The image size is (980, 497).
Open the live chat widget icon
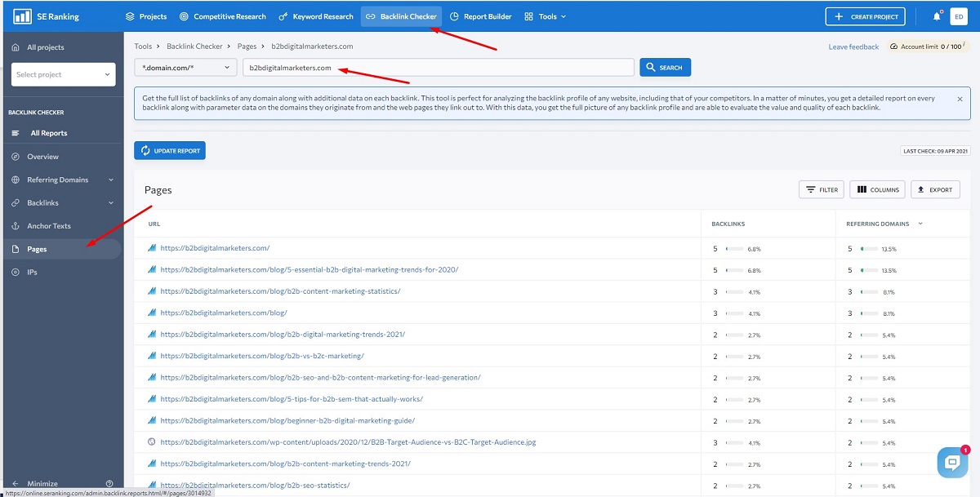click(952, 462)
